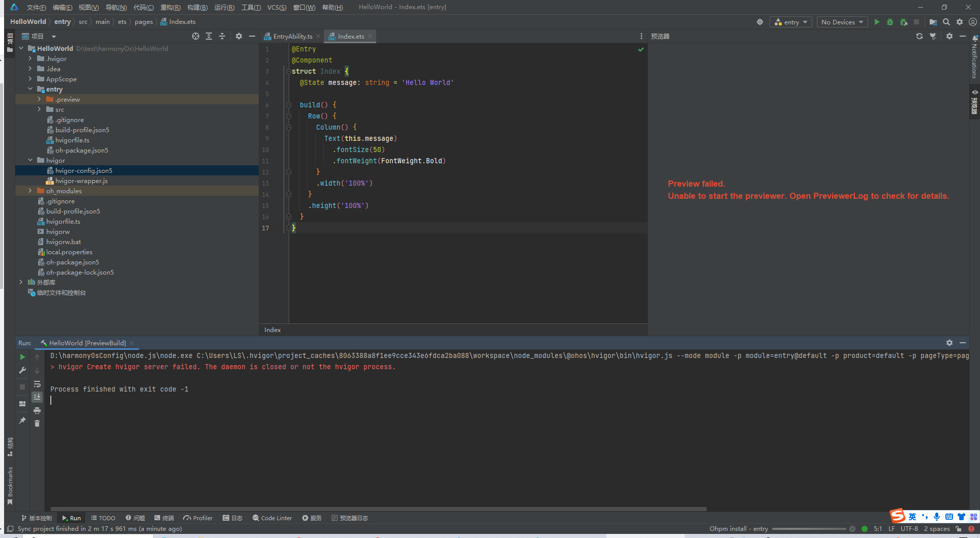The width and height of the screenshot is (980, 538).
Task: Rerun the PreviewBuild in Run panel
Action: (22, 357)
